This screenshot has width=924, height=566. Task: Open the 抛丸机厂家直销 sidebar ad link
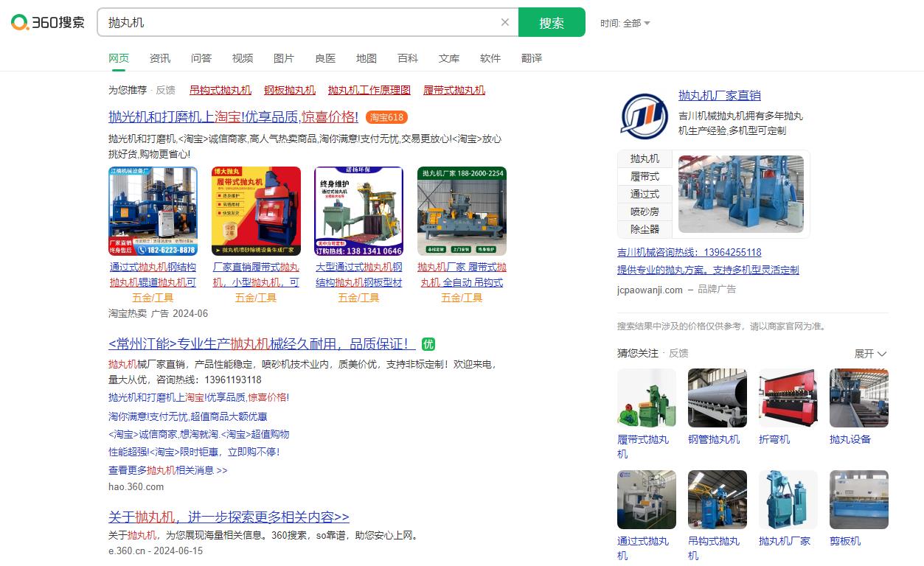[x=719, y=95]
